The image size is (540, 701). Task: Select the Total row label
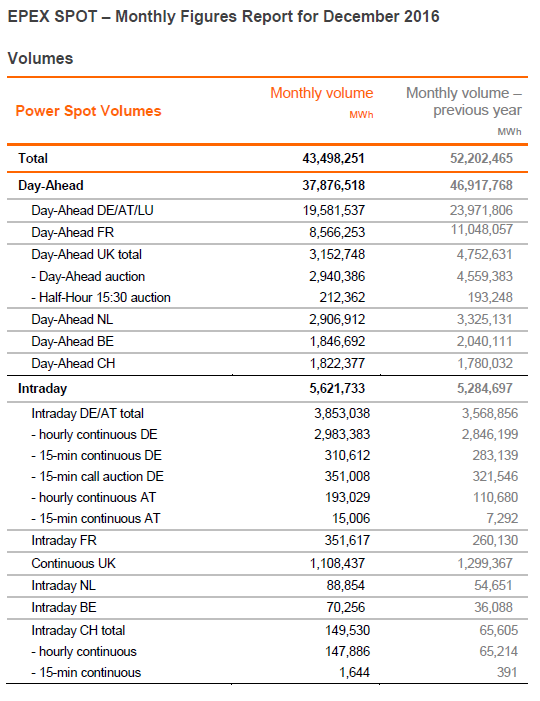coord(33,158)
